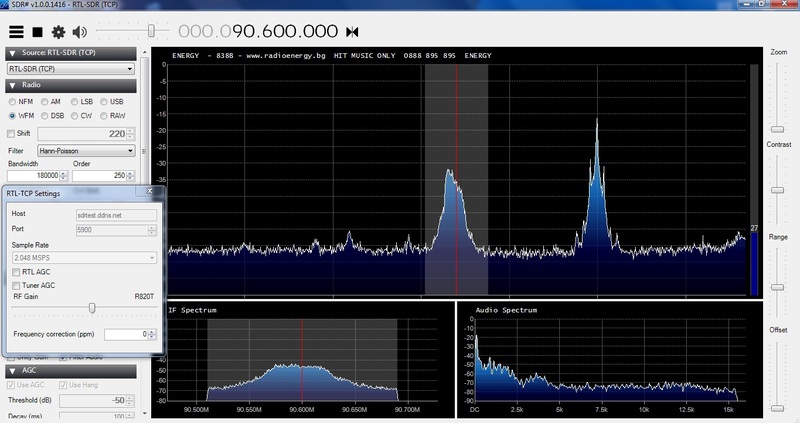Click the Shift value spinner arrows
Viewport: 800px width, 423px height.
click(x=131, y=134)
